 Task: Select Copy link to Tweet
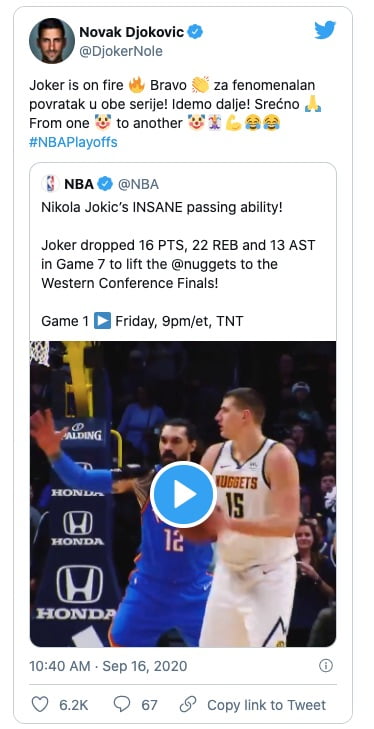tap(267, 705)
